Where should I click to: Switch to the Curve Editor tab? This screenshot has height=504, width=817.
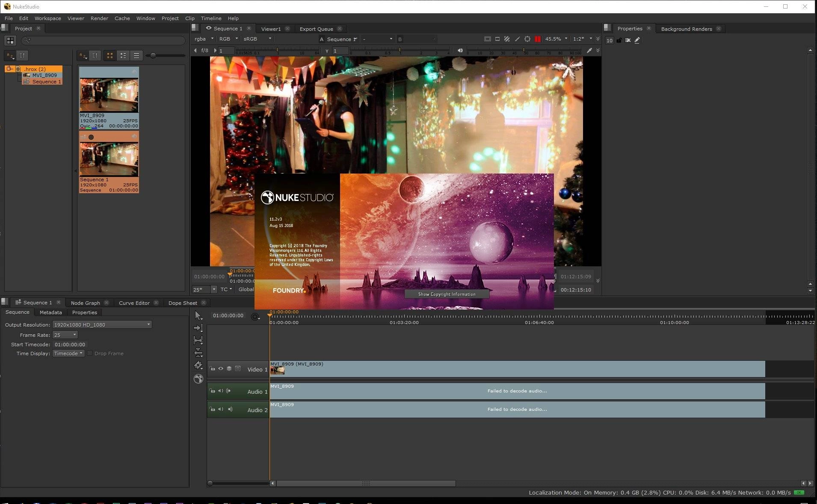point(134,303)
